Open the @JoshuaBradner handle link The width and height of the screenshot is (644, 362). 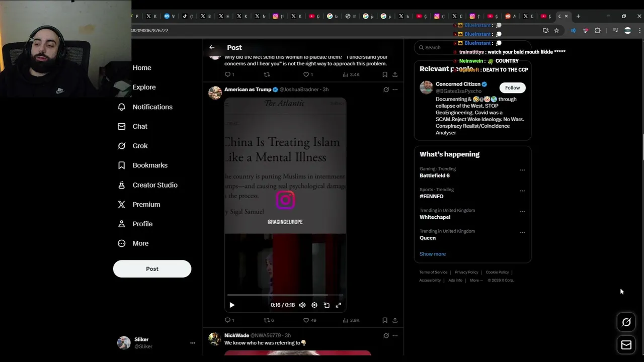click(x=299, y=89)
